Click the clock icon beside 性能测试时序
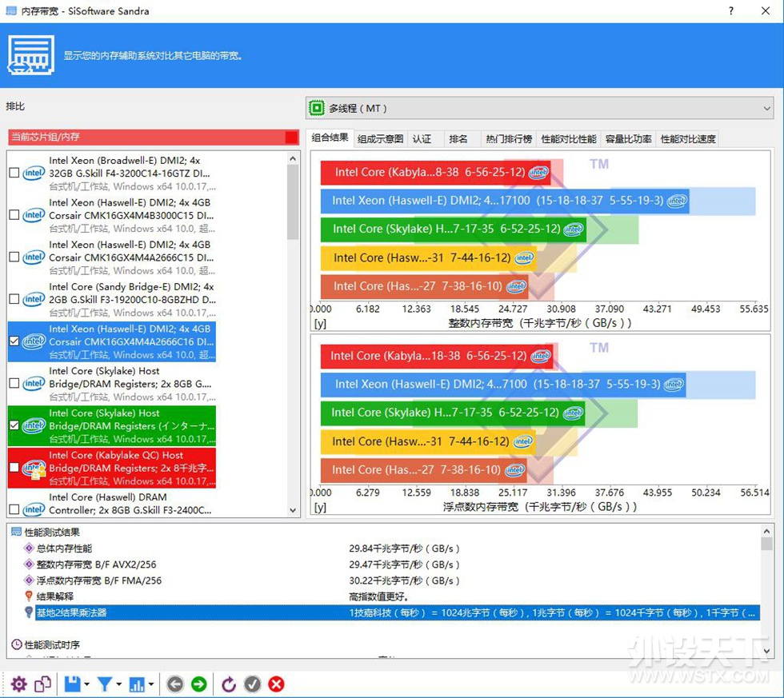 tap(17, 644)
